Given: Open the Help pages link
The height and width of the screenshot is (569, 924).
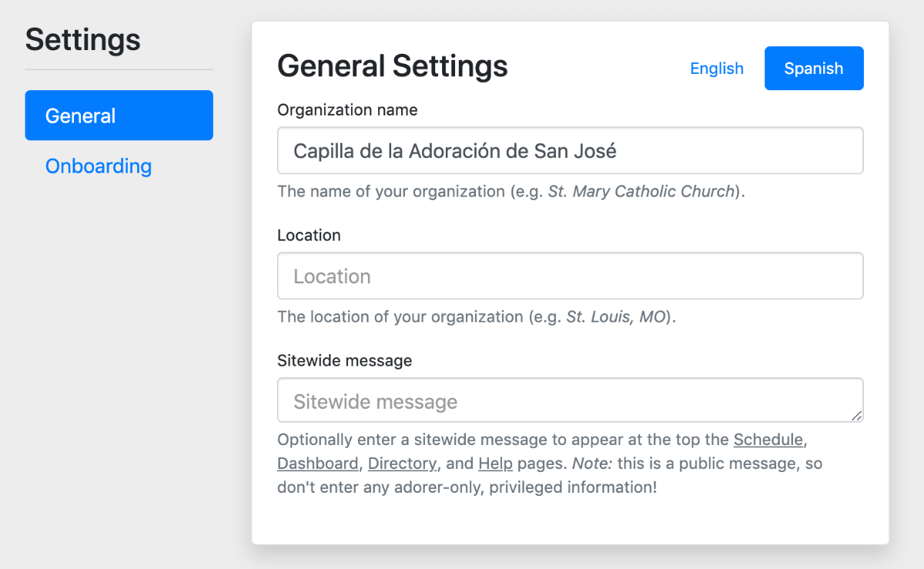Looking at the screenshot, I should [495, 464].
